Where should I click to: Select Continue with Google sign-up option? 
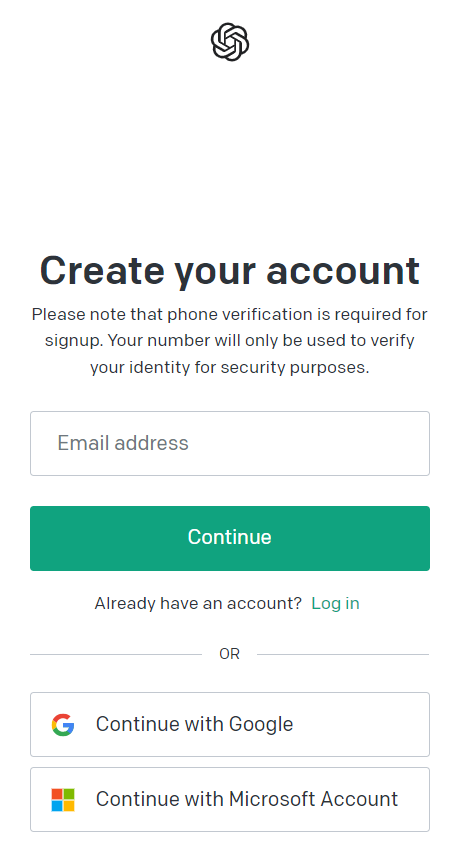click(x=230, y=724)
